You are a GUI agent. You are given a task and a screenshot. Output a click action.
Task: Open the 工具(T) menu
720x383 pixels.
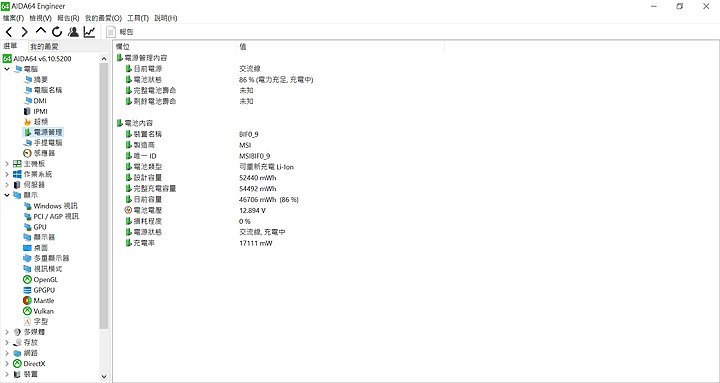click(138, 18)
